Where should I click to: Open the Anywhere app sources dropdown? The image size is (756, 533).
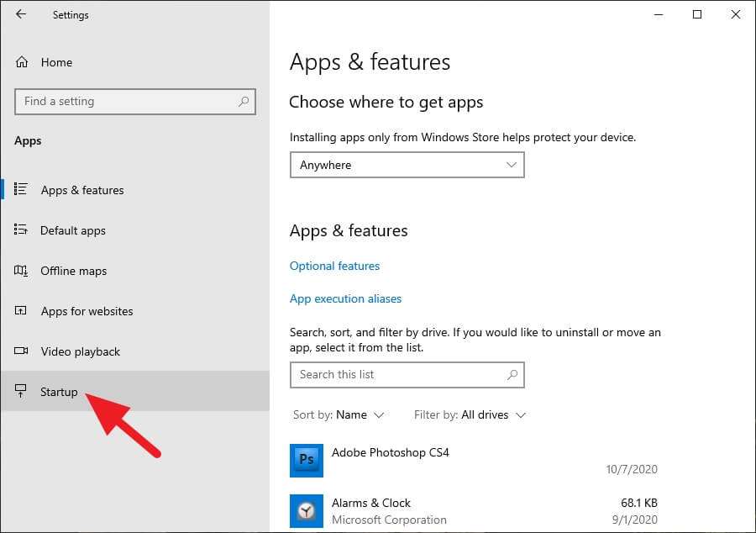[407, 165]
